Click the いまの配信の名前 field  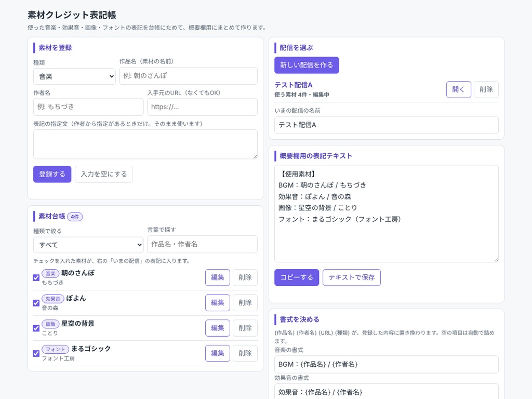pos(387,125)
